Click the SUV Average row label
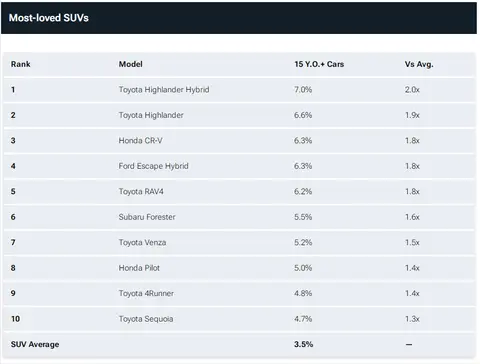Viewport: 480px width, 364px height. pos(35,344)
